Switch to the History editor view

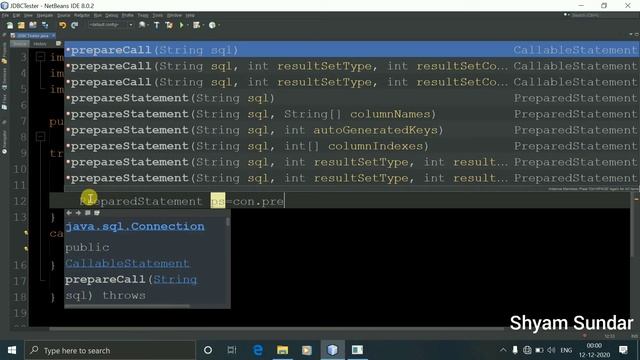pos(40,44)
